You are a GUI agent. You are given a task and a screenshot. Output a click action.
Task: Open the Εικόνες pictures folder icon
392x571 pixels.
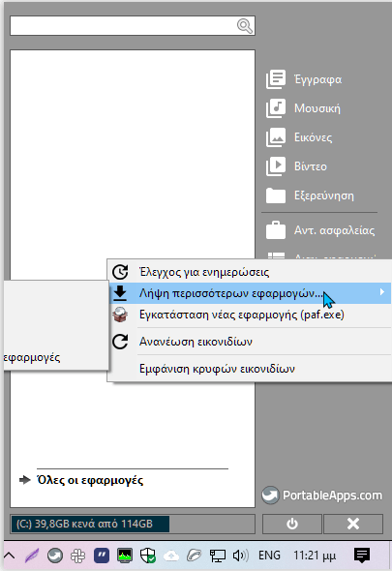click(276, 137)
